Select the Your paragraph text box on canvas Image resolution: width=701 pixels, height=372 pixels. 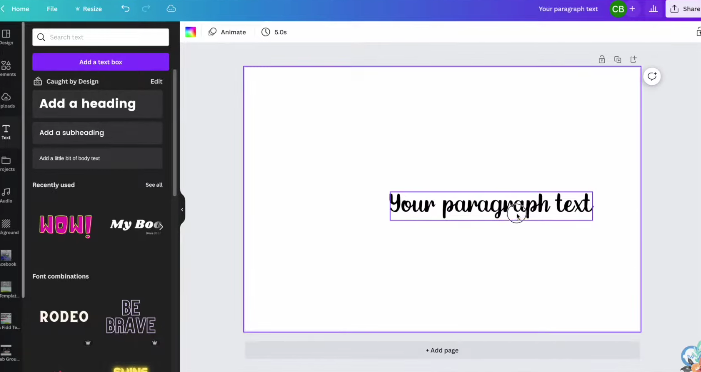tap(491, 206)
